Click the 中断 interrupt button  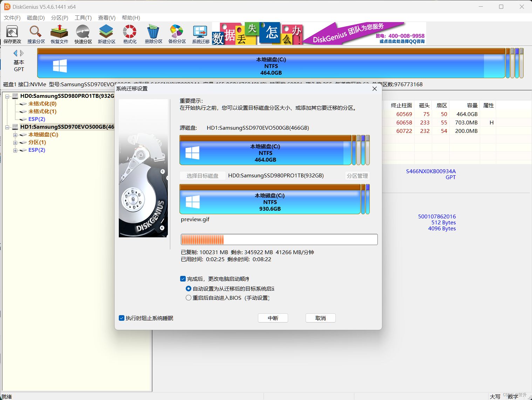click(x=273, y=318)
